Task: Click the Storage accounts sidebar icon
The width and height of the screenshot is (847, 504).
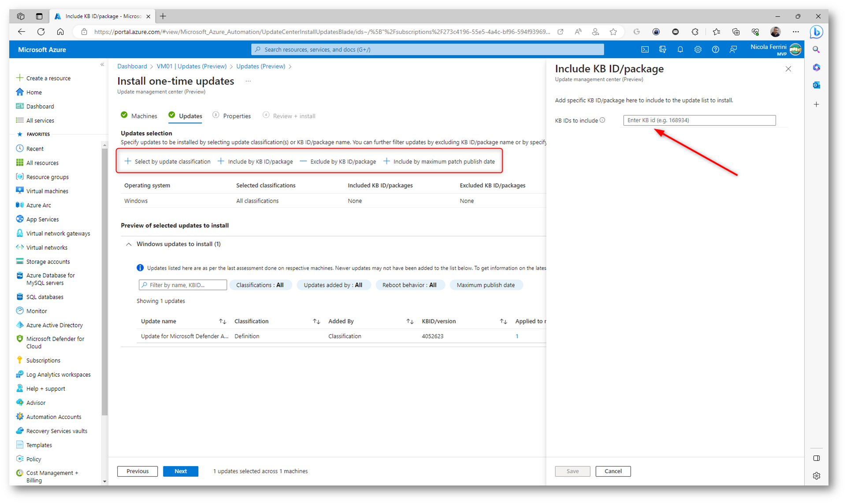Action: [x=19, y=261]
